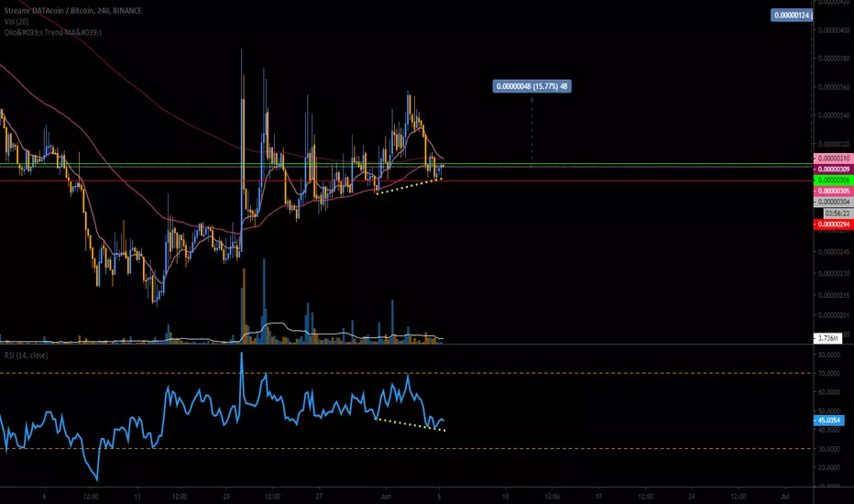This screenshot has height=504, width=854.
Task: Click the blue 0.00000124 price label
Action: [792, 16]
